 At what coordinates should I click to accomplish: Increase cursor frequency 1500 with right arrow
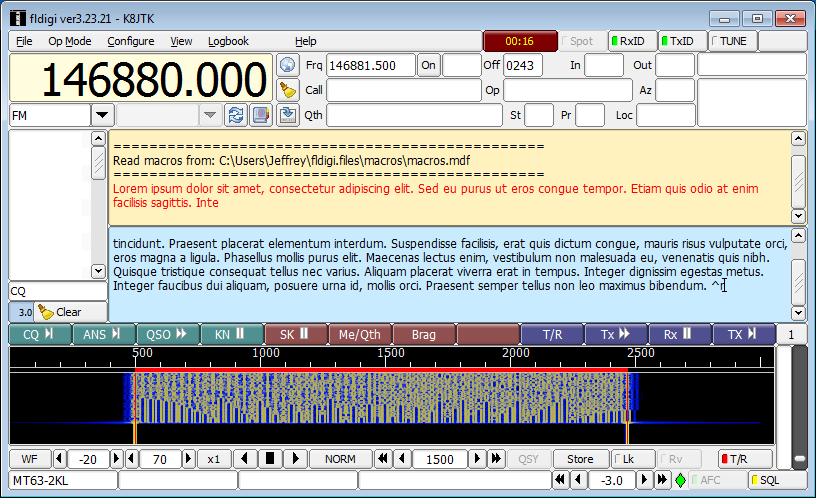tap(477, 458)
